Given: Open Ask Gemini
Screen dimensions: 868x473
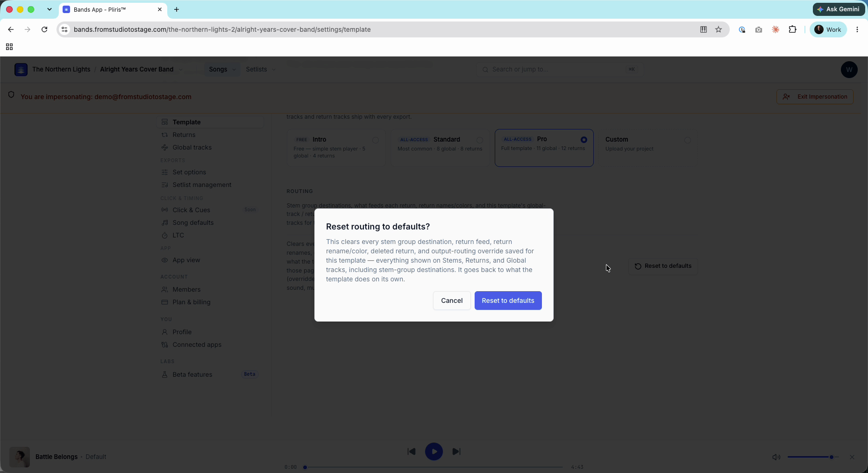Looking at the screenshot, I should click(839, 9).
